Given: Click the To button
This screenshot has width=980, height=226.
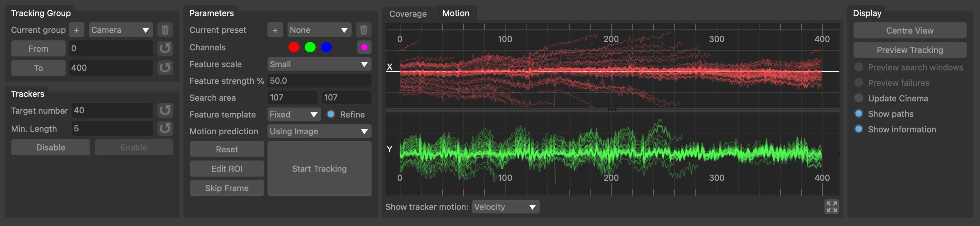Looking at the screenshot, I should click(38, 68).
